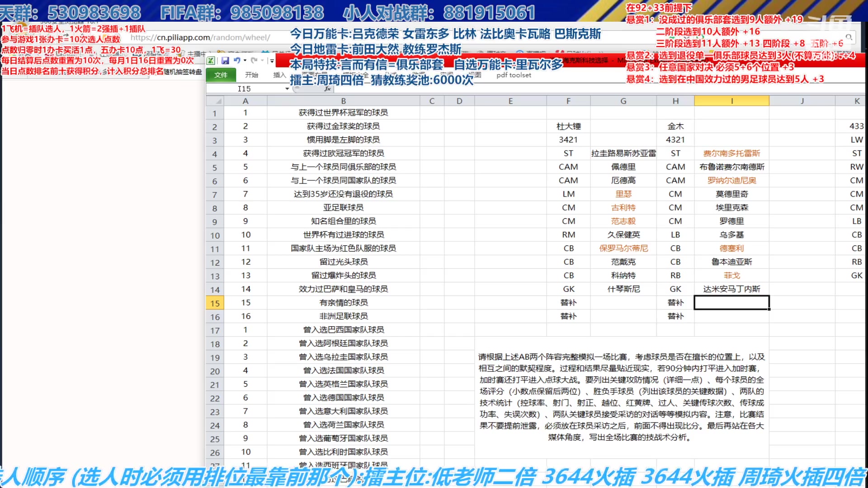Screen dimensions: 868x488
Task: Click the Excel application icon
Action: [x=211, y=61]
